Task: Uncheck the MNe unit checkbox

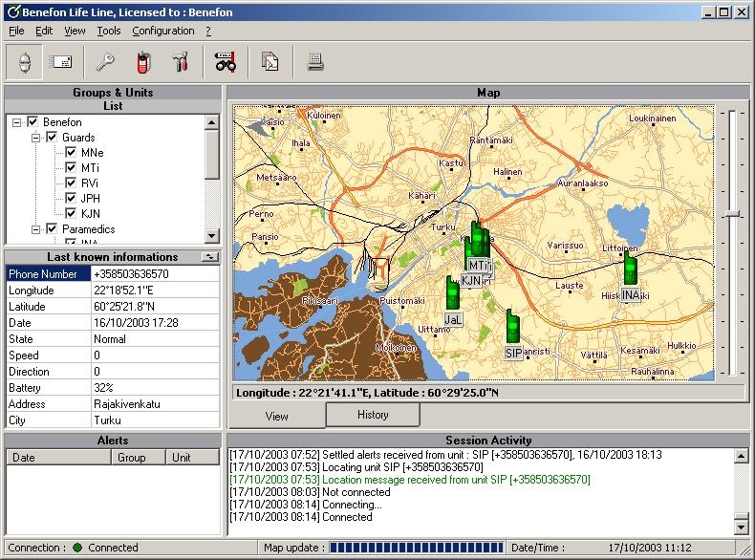Action: tap(71, 153)
